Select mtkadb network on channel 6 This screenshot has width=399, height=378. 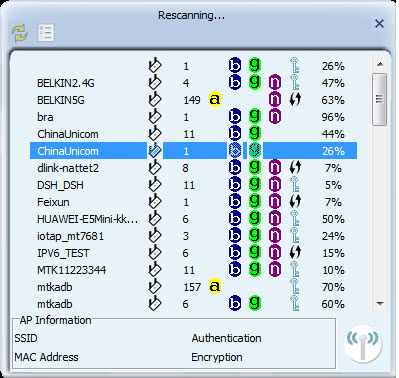click(193, 304)
